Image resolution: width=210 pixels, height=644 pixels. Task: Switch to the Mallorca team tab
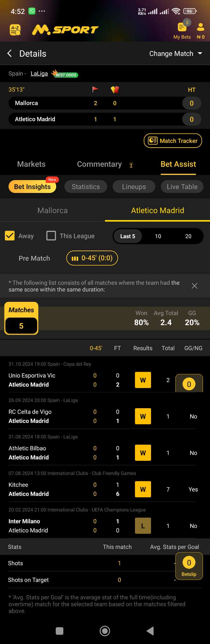(x=52, y=210)
